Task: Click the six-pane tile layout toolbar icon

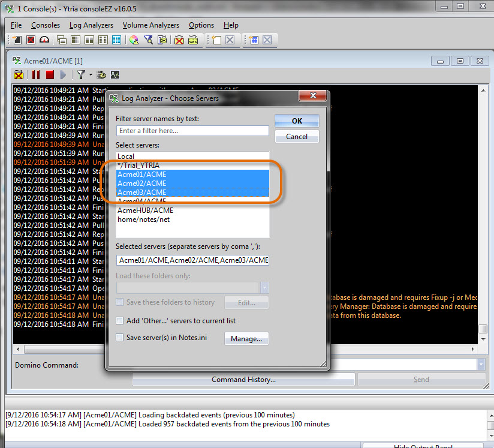Action: click(x=103, y=40)
